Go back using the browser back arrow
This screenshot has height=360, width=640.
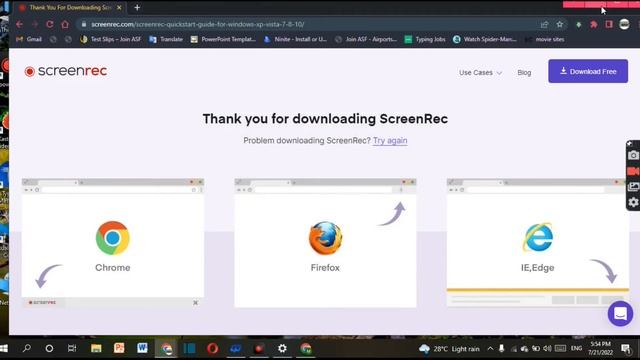[x=19, y=24]
